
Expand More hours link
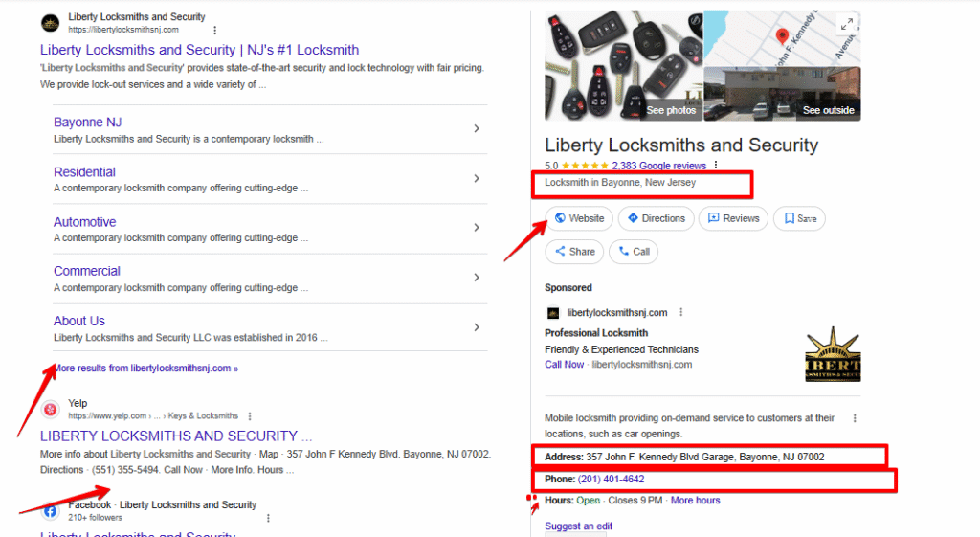(695, 500)
